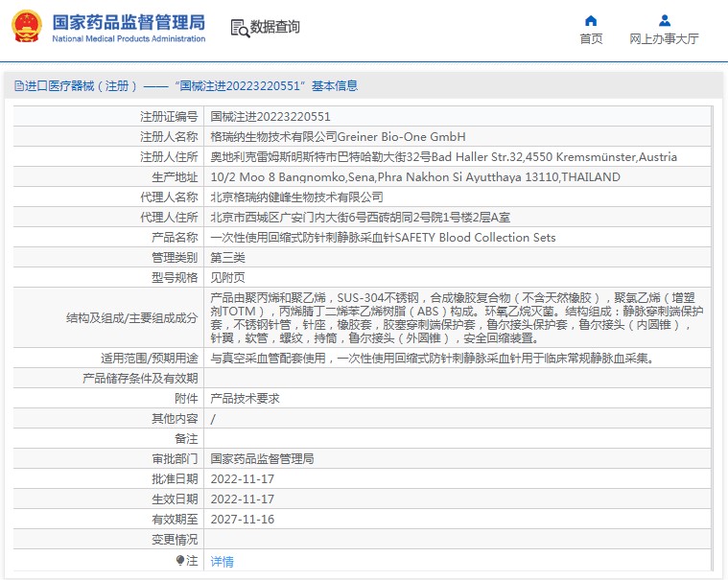Click the 变更情况 row label

[175, 539]
